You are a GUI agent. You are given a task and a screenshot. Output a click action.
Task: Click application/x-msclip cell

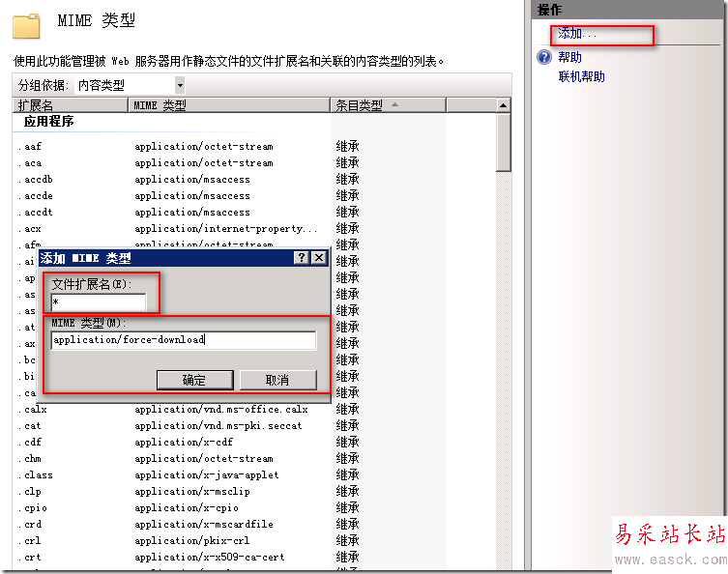click(192, 492)
